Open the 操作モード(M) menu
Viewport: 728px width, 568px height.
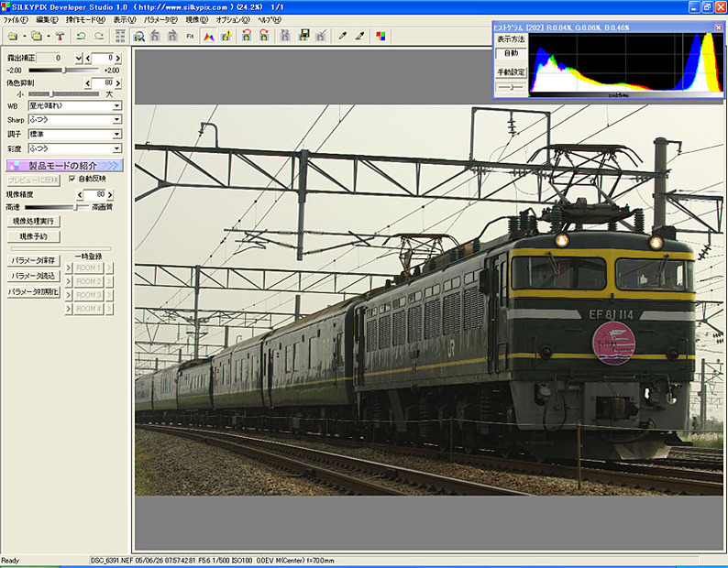(x=85, y=20)
